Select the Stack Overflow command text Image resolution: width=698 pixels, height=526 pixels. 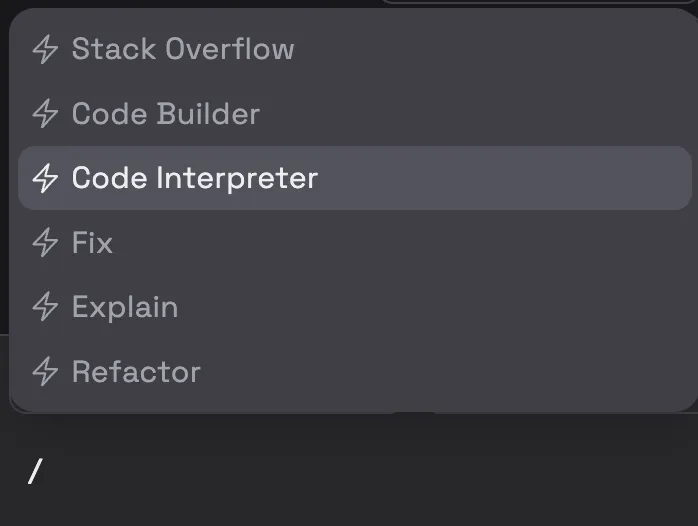point(183,49)
